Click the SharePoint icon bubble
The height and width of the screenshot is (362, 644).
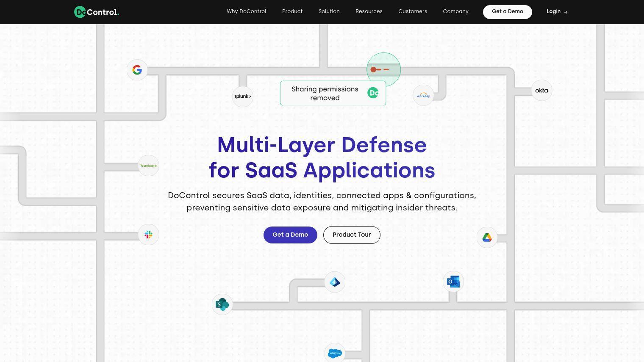tap(222, 304)
